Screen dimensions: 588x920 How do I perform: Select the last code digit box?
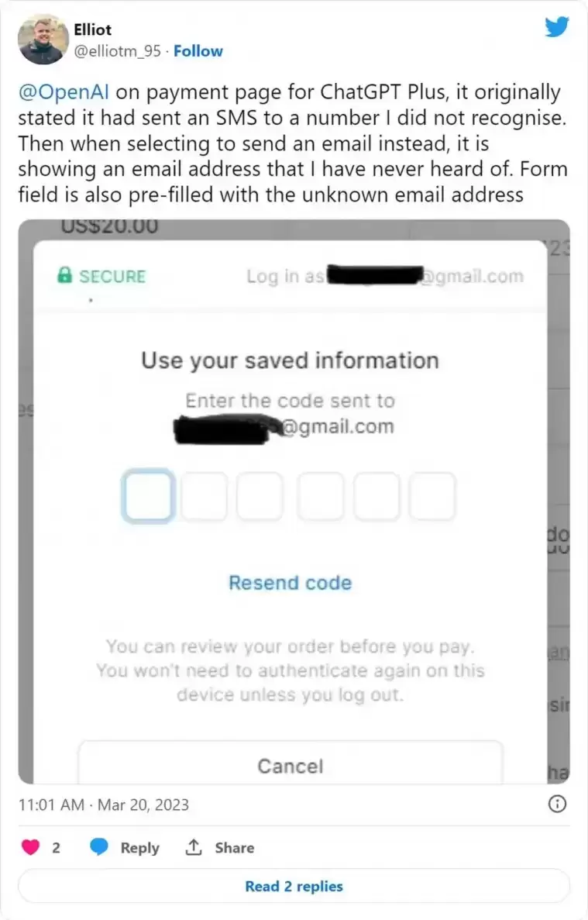coord(432,496)
